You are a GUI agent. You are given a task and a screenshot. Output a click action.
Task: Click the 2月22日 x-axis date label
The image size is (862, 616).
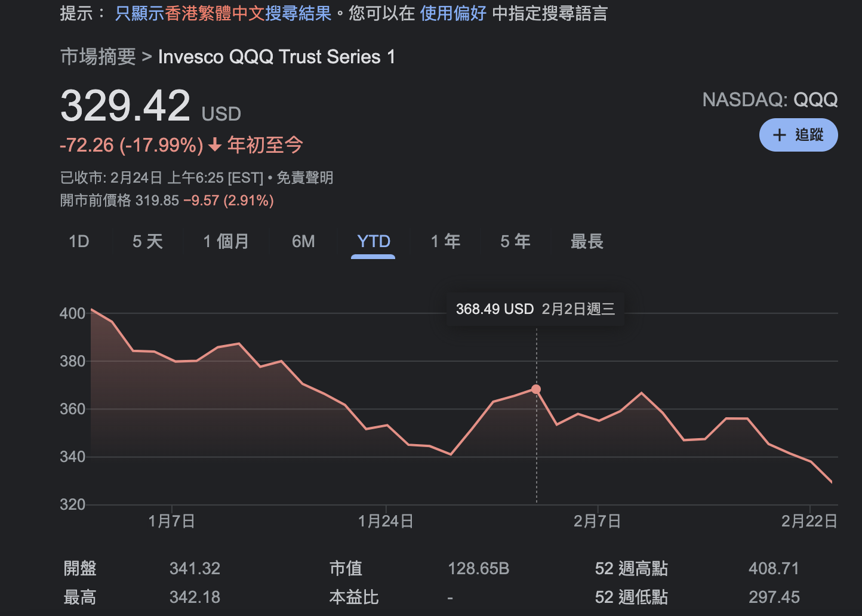(809, 521)
